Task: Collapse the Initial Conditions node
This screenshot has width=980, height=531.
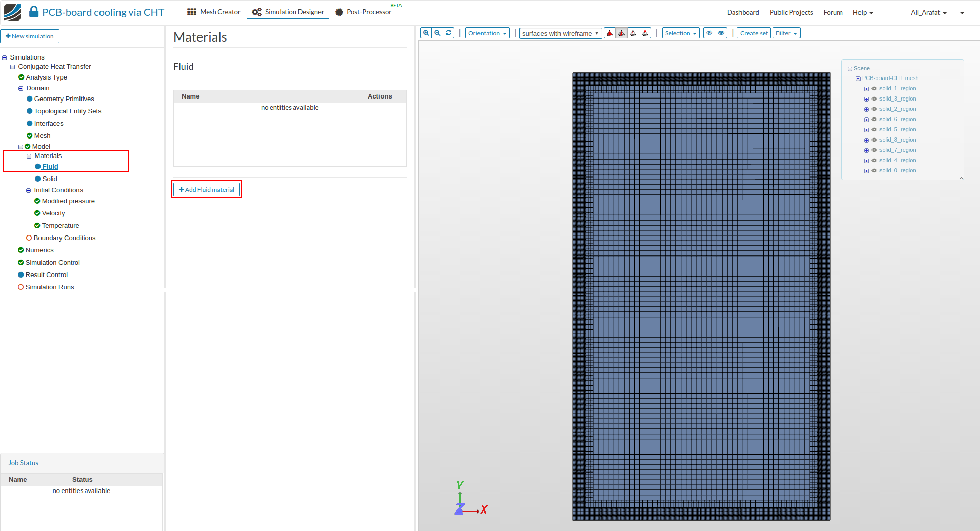Action: coord(29,191)
